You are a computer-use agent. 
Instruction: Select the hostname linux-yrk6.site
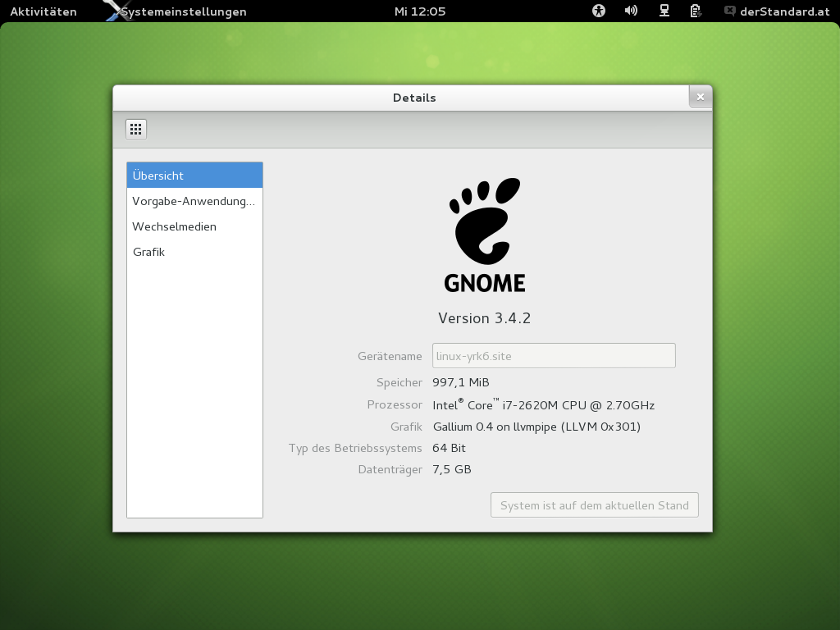click(470, 355)
